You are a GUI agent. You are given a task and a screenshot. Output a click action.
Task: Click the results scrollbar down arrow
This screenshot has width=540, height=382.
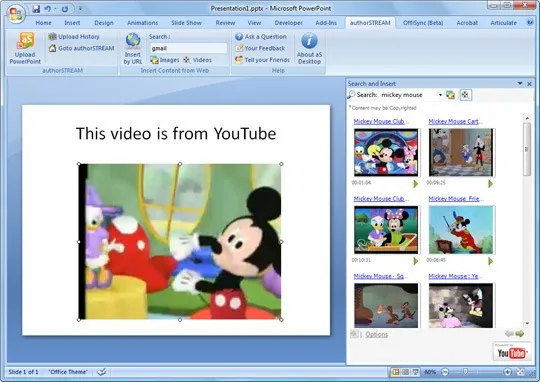click(527, 323)
